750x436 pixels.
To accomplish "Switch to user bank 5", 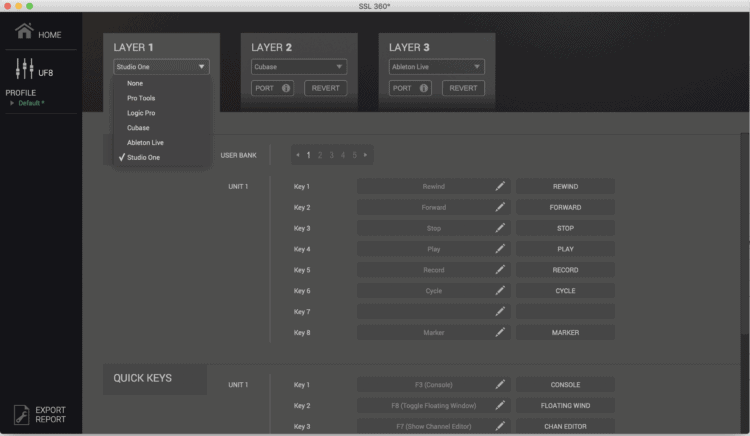I will pos(354,155).
